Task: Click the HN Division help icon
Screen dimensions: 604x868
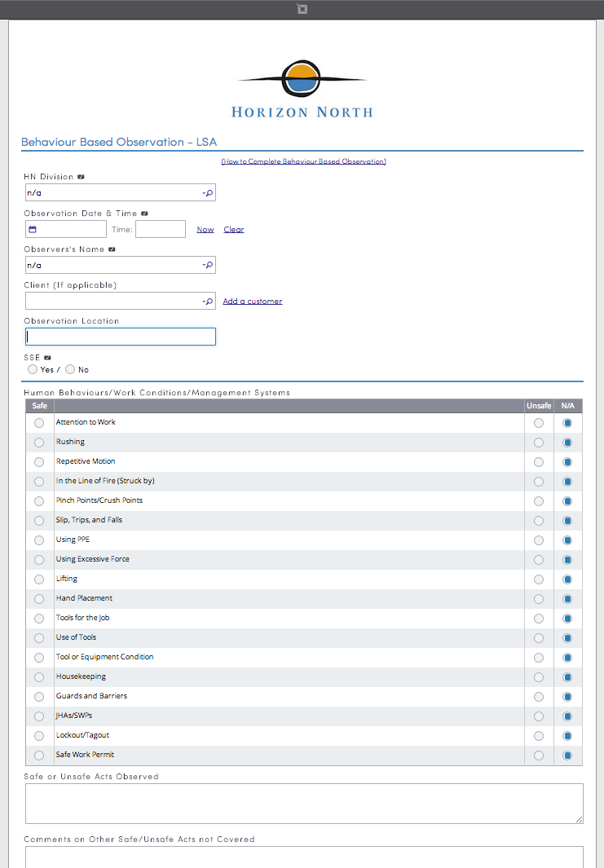Action: point(81,177)
